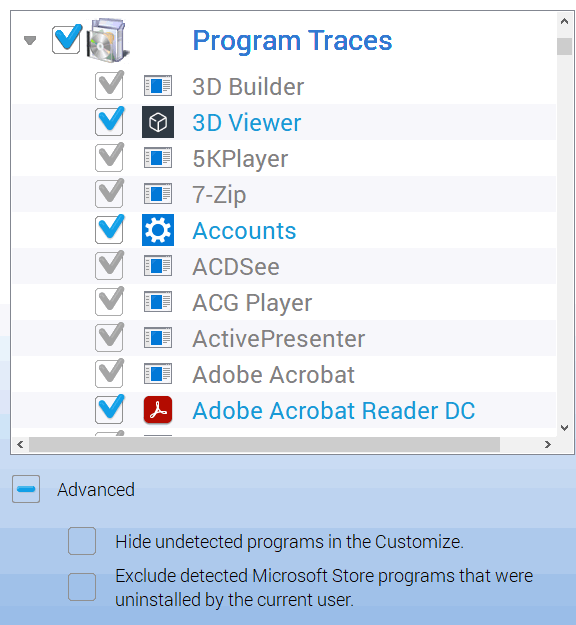Click the vertical scrollbar down arrow
The image size is (576, 625).
564,428
